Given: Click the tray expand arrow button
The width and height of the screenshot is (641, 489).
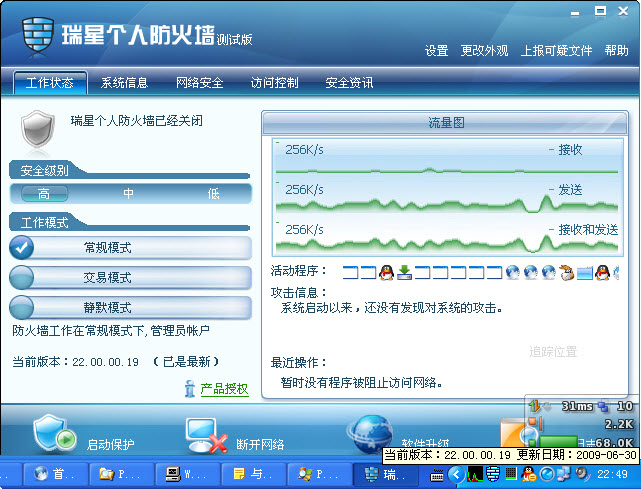Looking at the screenshot, I should (x=456, y=475).
